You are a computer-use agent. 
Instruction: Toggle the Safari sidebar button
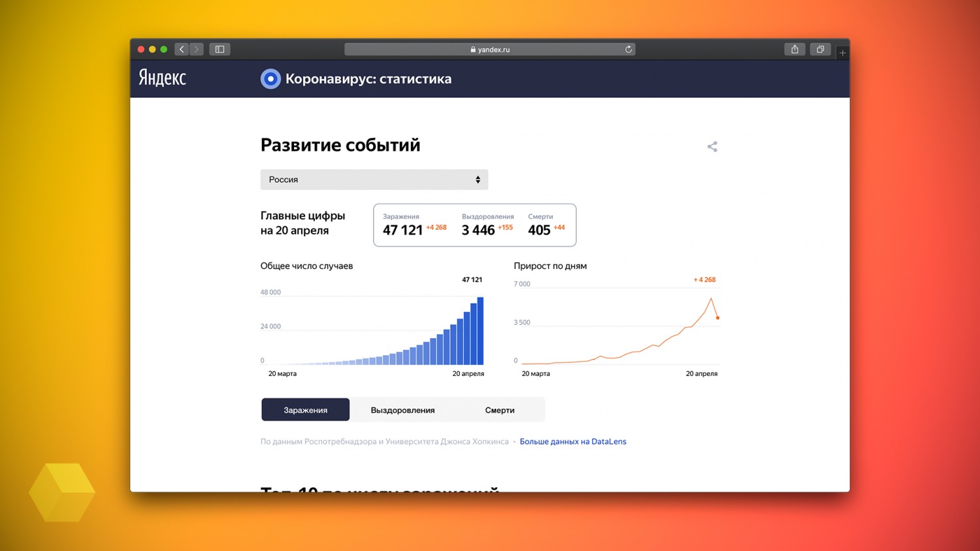(x=220, y=49)
